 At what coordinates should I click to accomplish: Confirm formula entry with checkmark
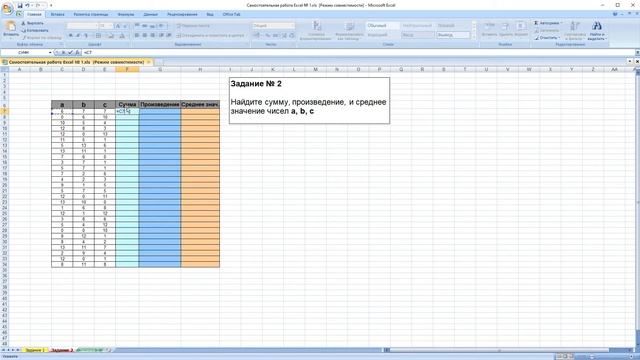[70, 53]
